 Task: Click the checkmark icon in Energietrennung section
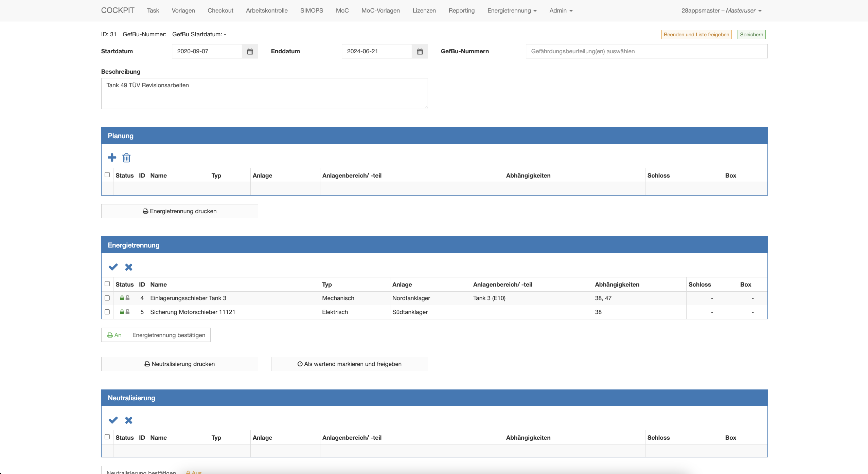pos(113,267)
